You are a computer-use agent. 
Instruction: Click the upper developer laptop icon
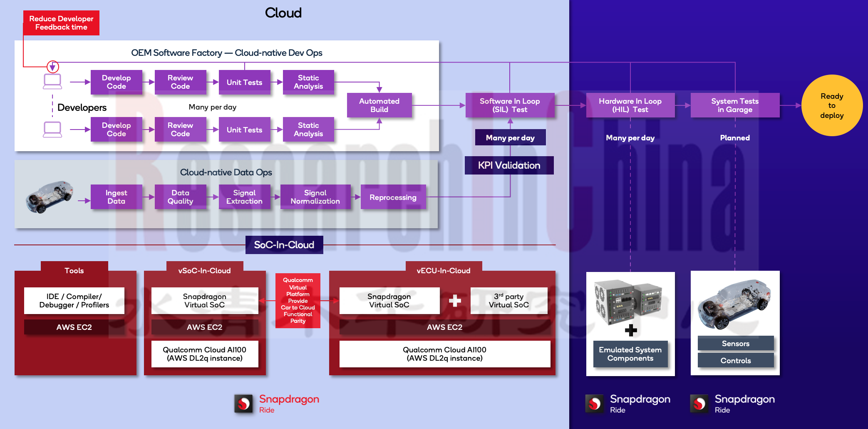(x=52, y=82)
